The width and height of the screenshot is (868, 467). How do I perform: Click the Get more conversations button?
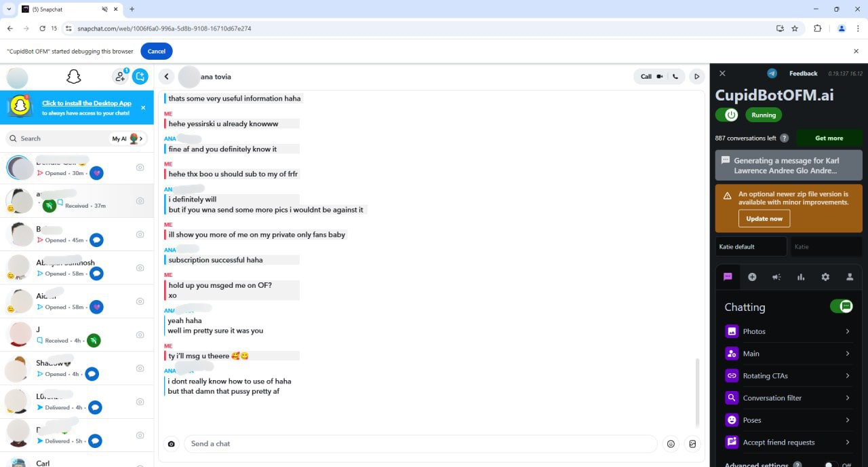point(829,138)
